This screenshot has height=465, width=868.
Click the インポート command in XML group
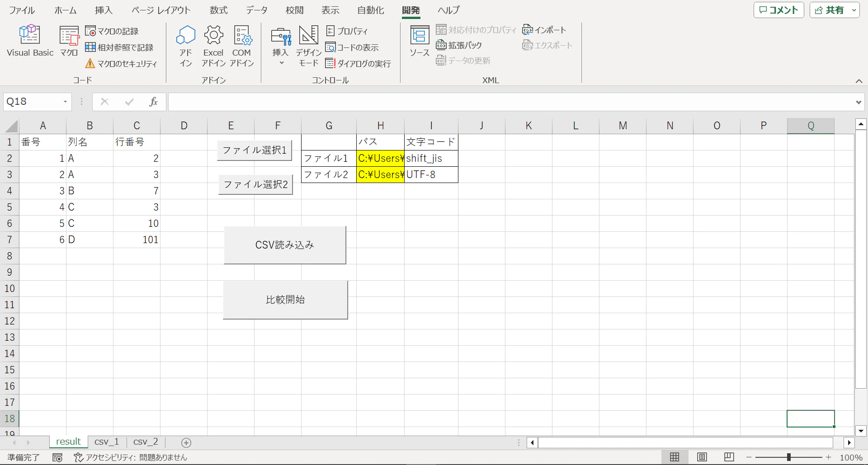coord(543,29)
